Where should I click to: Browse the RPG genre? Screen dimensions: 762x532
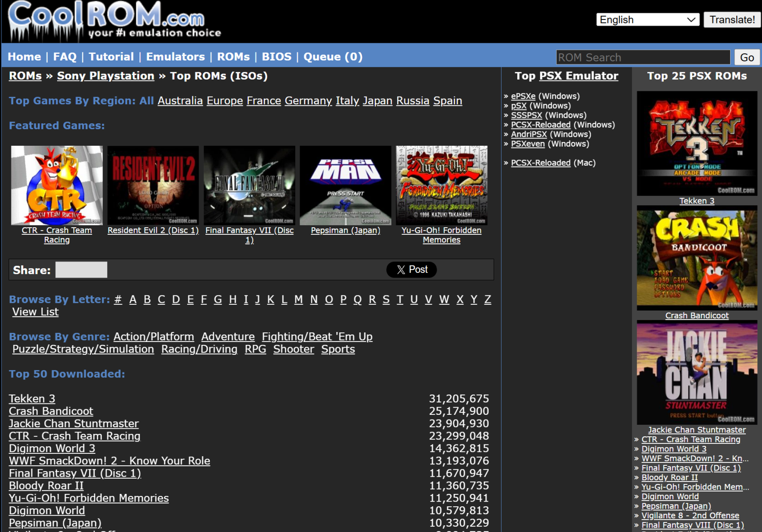(x=255, y=349)
